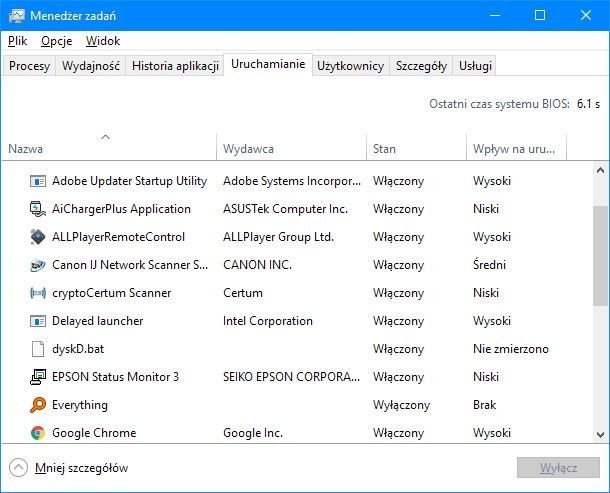
Task: Click Brak impact of Everything
Action: (484, 405)
